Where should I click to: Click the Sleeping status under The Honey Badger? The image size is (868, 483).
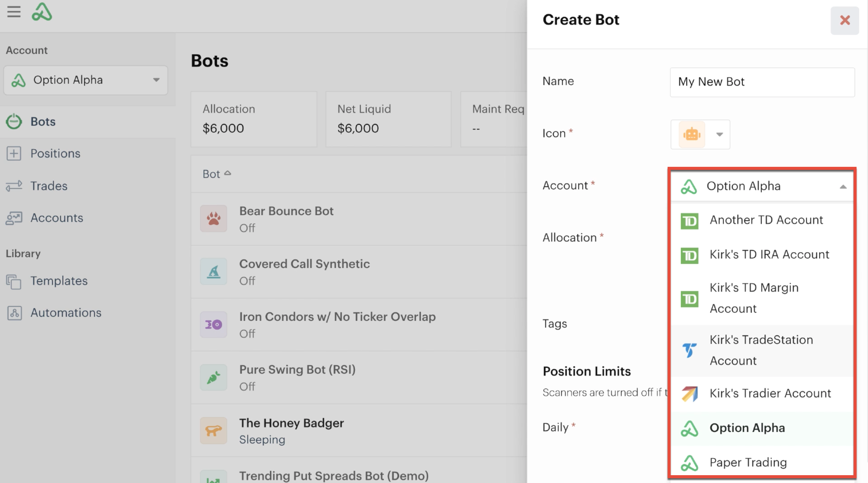coord(262,440)
